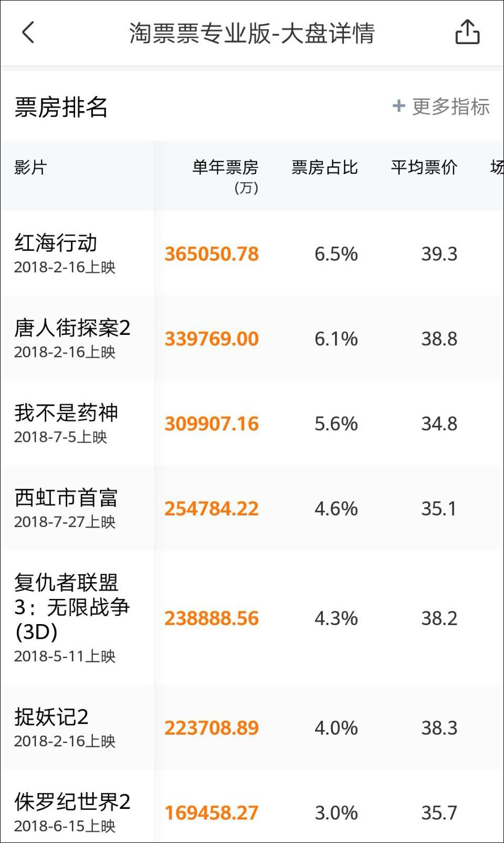Tap the share icon in header
The width and height of the screenshot is (504, 843).
(467, 33)
